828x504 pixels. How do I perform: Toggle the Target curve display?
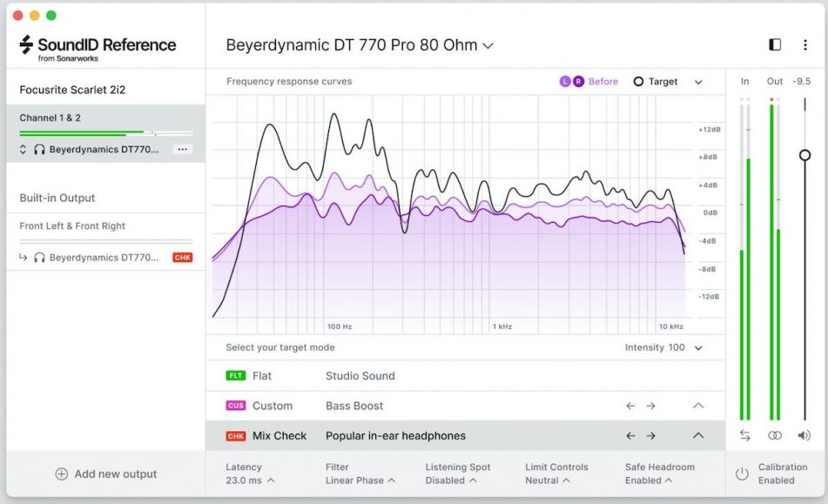(655, 82)
